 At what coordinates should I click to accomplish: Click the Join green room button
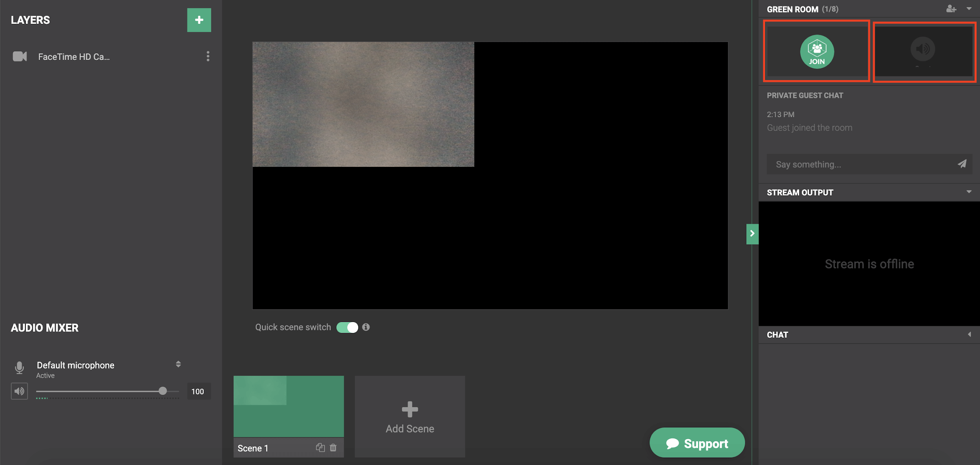[x=817, y=52]
